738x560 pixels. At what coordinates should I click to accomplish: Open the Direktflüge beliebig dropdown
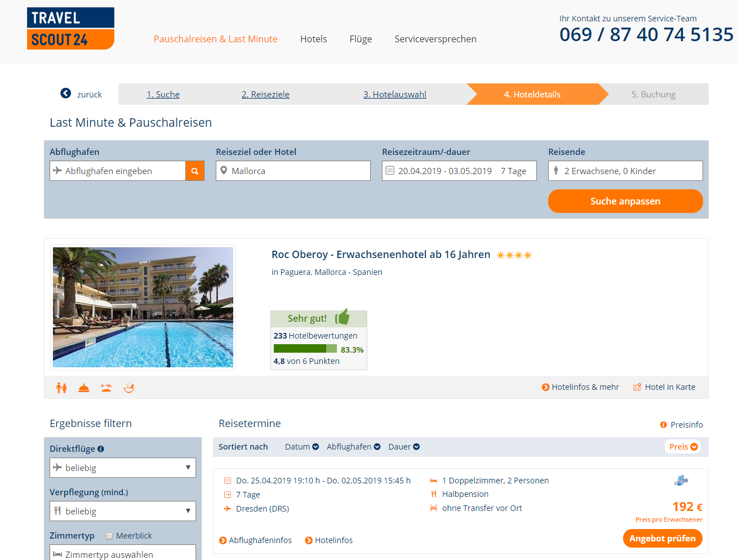coord(123,468)
